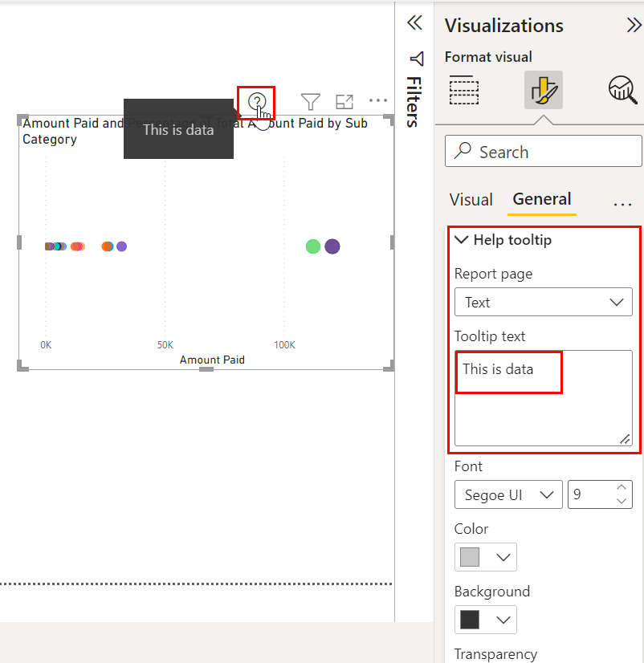Switch to the Visual tab
The width and height of the screenshot is (644, 663).
[x=471, y=200]
